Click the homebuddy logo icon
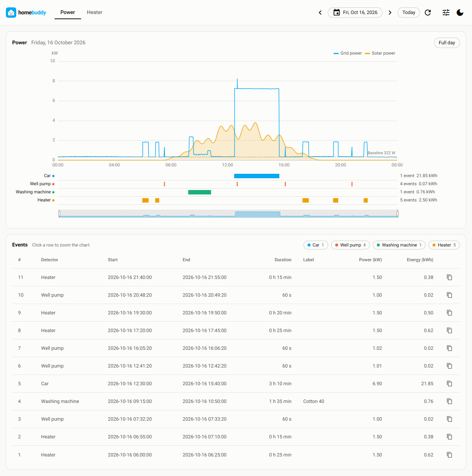This screenshot has height=476, width=472. (11, 13)
